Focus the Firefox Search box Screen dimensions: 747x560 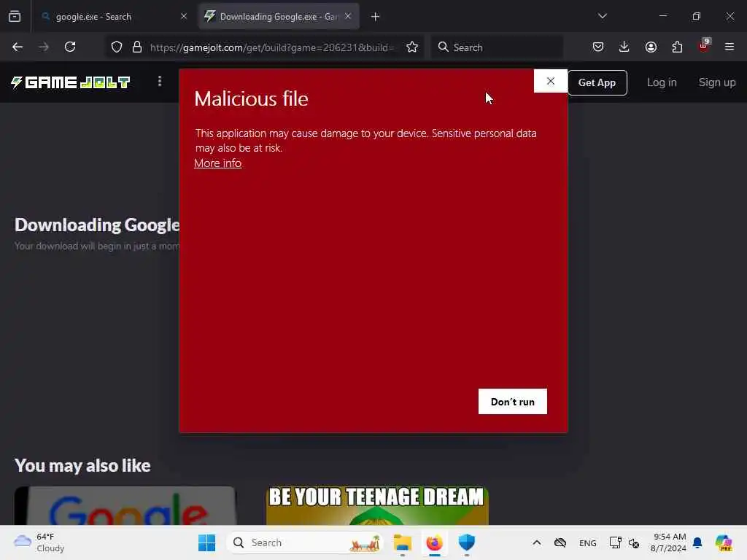[497, 47]
